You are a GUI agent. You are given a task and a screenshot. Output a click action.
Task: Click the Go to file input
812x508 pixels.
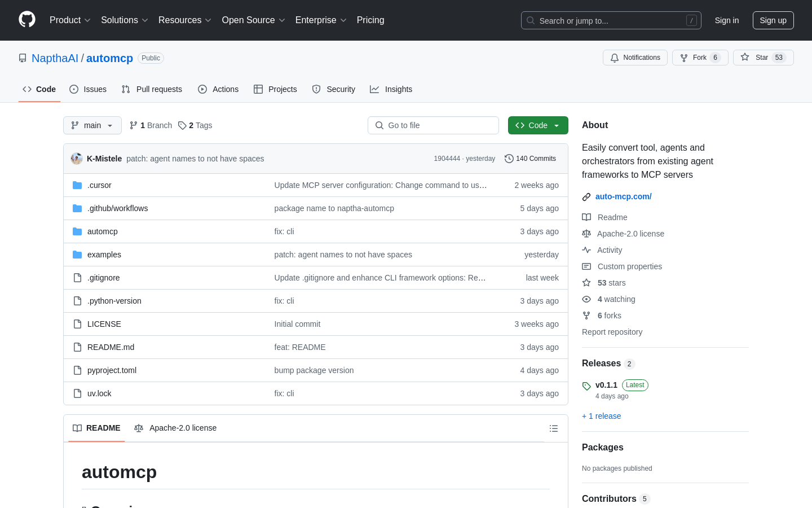433,125
